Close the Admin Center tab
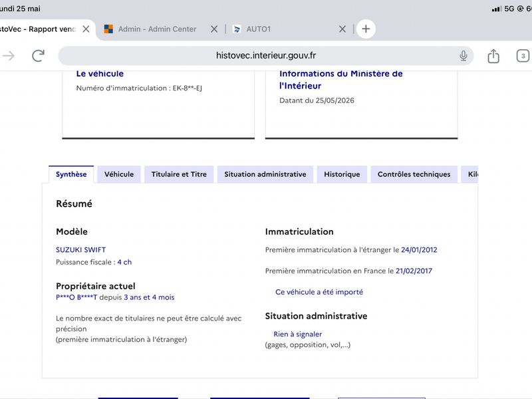 (214, 29)
